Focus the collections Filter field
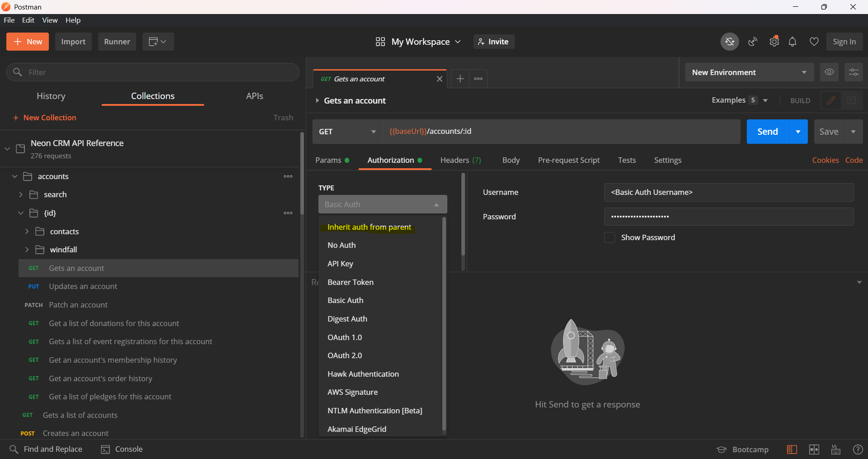 click(x=153, y=72)
